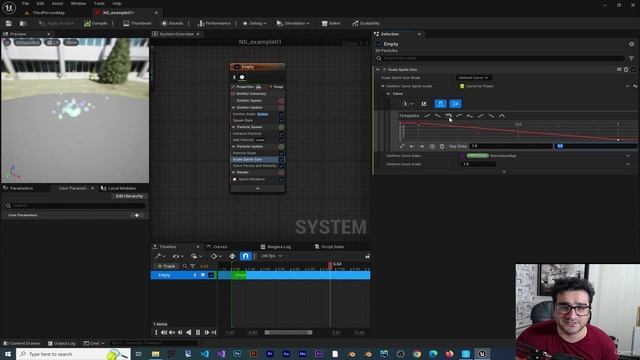
Task: Switch to the User Parameters tab
Action: click(73, 188)
